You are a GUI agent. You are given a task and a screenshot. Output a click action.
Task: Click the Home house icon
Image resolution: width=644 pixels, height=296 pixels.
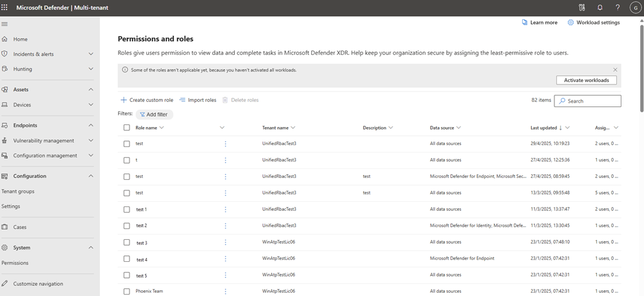[x=5, y=39]
